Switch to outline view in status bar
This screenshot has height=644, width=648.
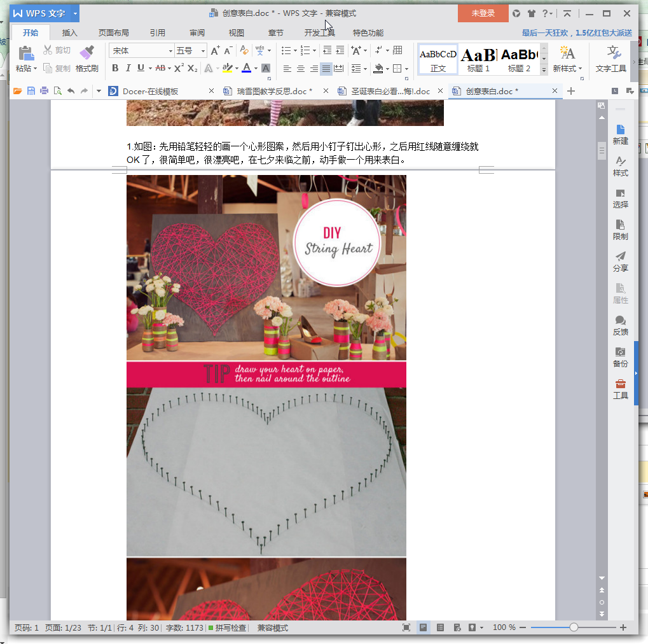(x=440, y=627)
